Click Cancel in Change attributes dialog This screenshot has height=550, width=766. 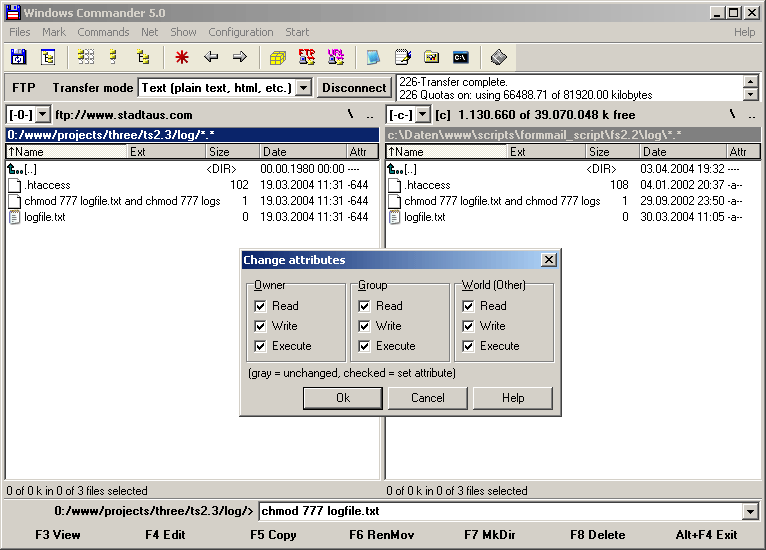click(428, 398)
